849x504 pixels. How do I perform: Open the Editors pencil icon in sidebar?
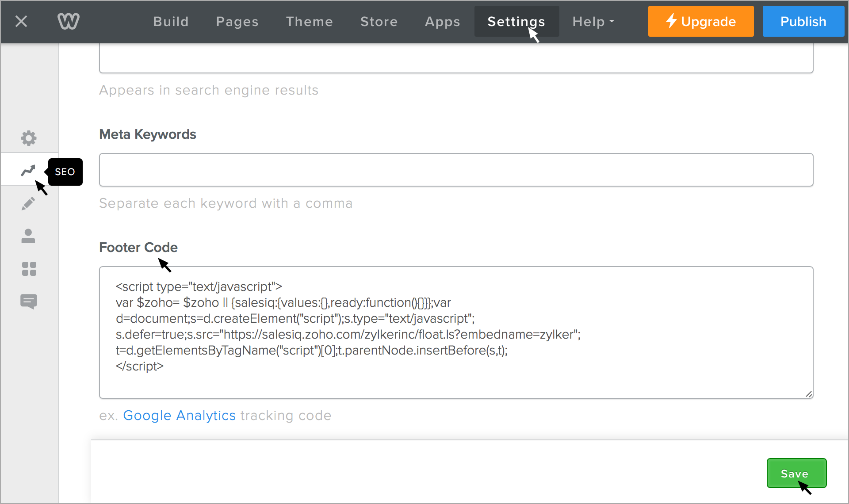tap(28, 203)
